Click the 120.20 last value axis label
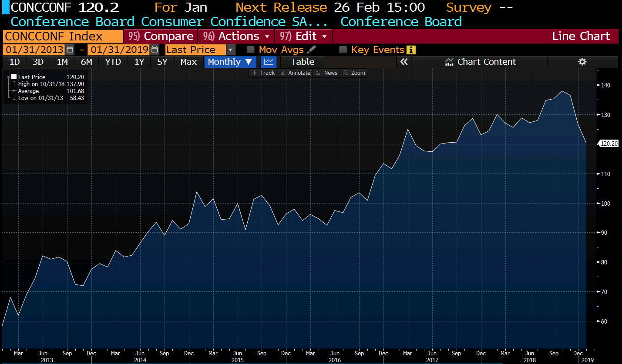The height and width of the screenshot is (364, 622). point(609,144)
